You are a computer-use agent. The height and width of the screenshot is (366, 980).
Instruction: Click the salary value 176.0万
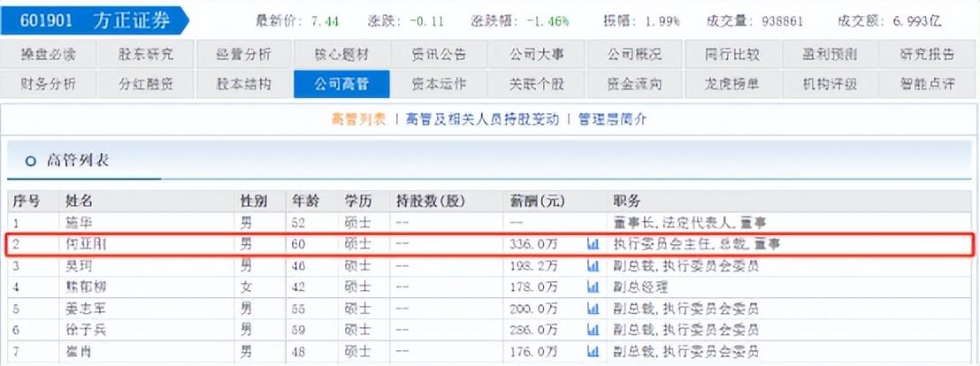click(533, 351)
